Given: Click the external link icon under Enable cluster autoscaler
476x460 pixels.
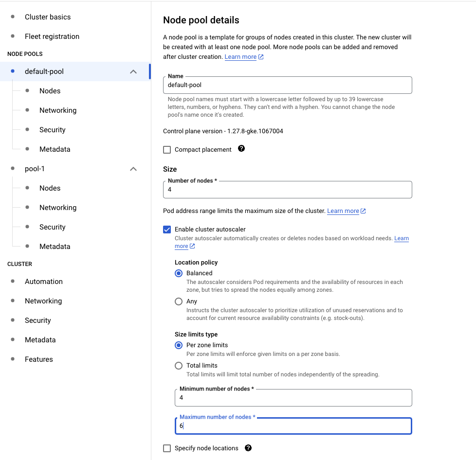Looking at the screenshot, I should (192, 246).
